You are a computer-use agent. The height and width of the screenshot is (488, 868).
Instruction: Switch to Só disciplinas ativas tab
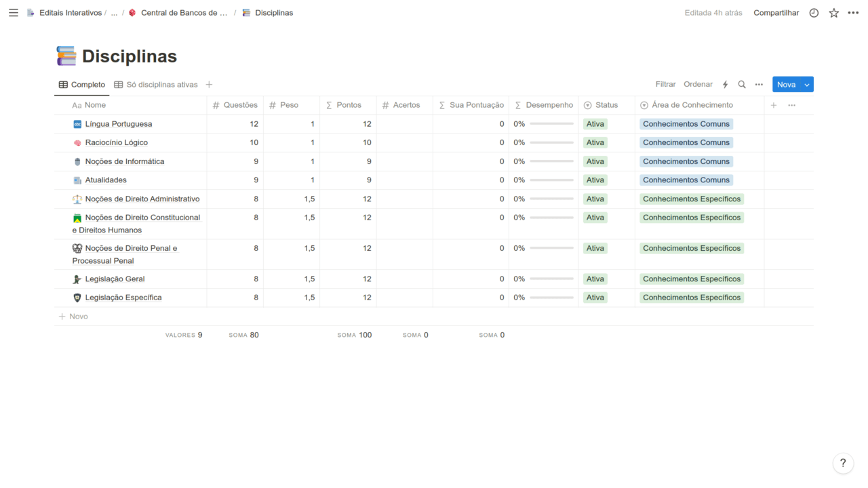pyautogui.click(x=156, y=85)
